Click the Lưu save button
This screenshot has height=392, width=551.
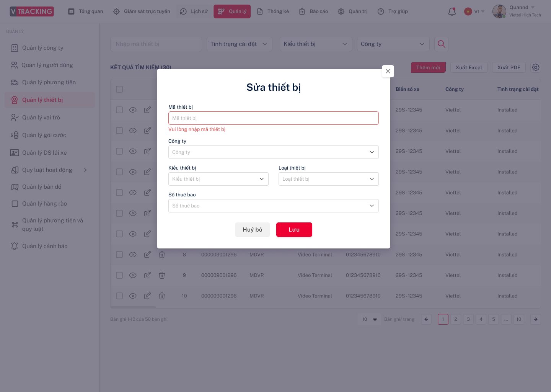coord(294,230)
